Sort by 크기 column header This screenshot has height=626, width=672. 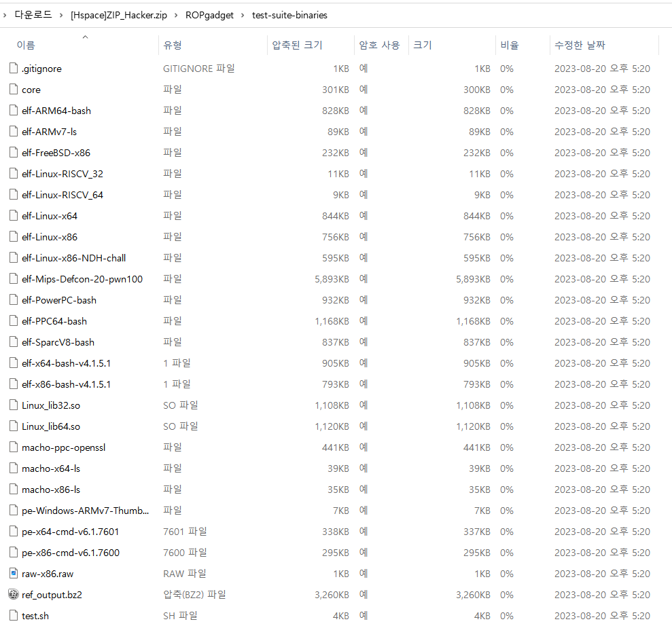[x=423, y=45]
